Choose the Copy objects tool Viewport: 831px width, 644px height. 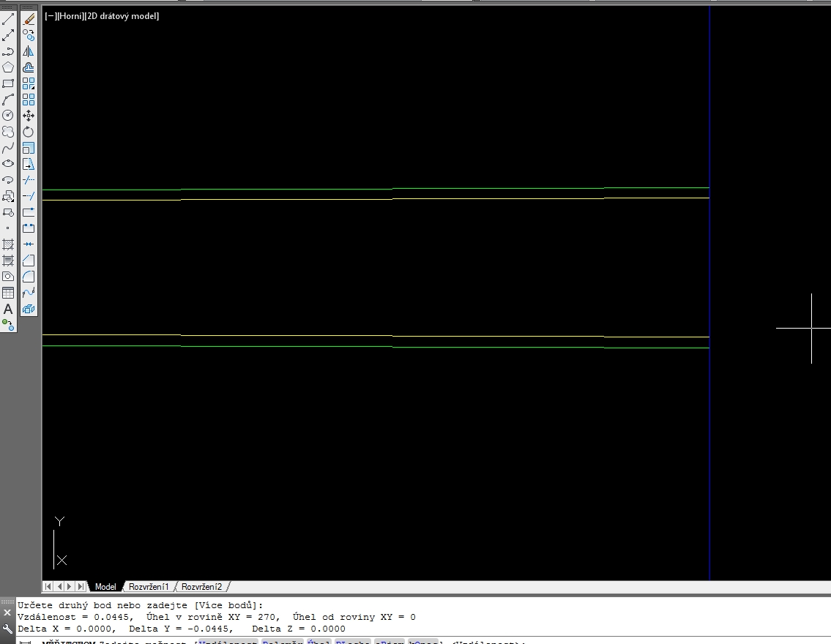point(29,35)
